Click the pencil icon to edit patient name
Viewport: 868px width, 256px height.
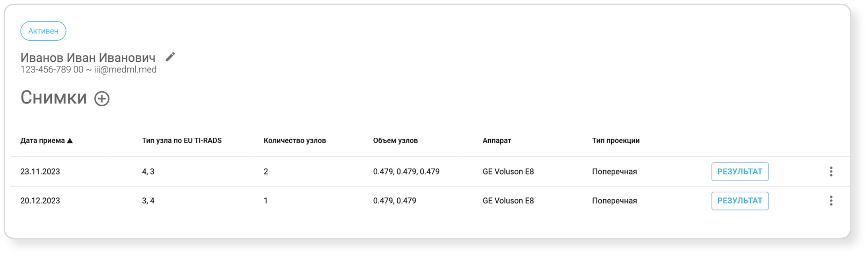(170, 57)
